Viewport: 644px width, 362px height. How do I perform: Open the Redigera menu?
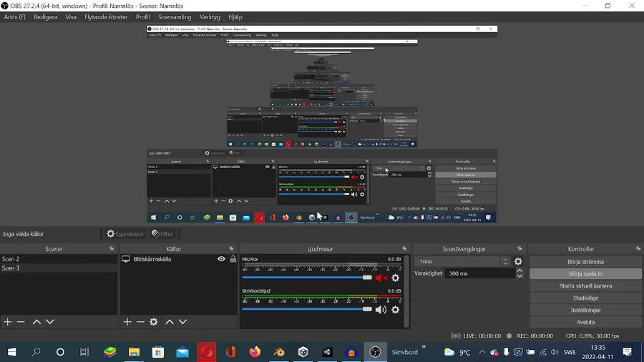(46, 17)
